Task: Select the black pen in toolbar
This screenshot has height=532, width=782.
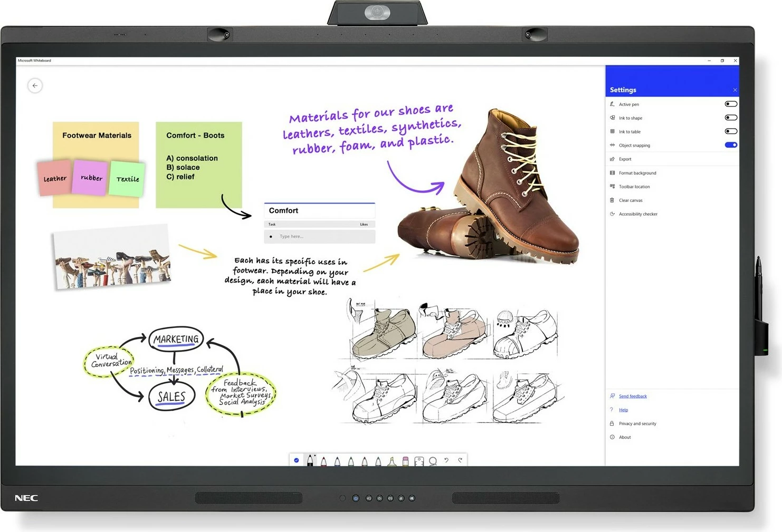Action: pyautogui.click(x=310, y=461)
